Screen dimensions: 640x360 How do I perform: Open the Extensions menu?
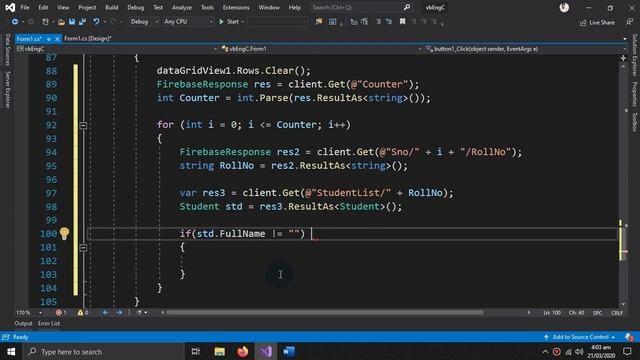click(x=236, y=7)
